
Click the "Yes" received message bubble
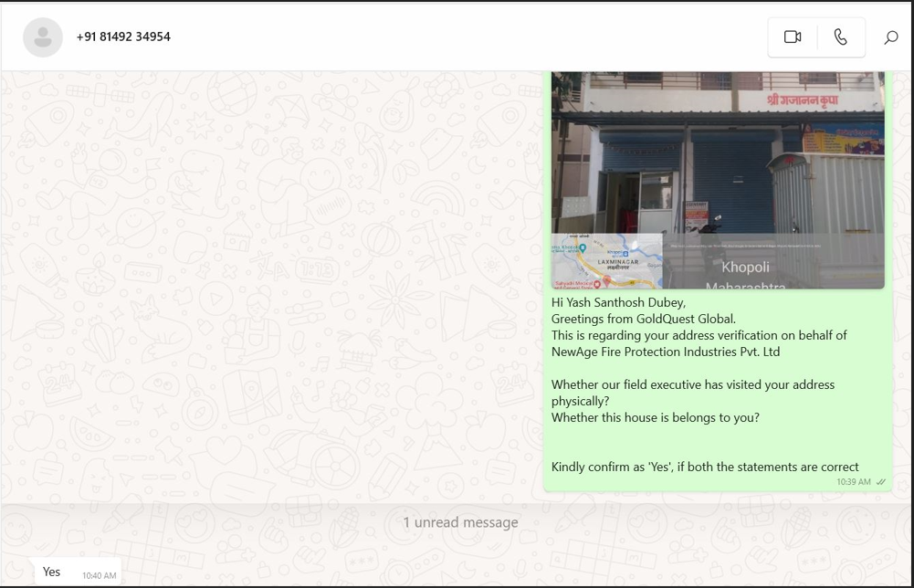[x=76, y=572]
